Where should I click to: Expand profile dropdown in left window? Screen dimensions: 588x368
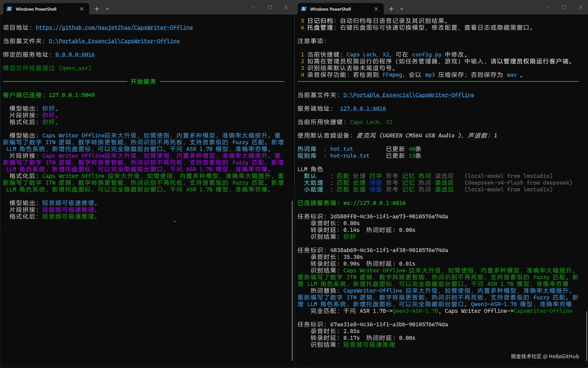click(x=107, y=9)
